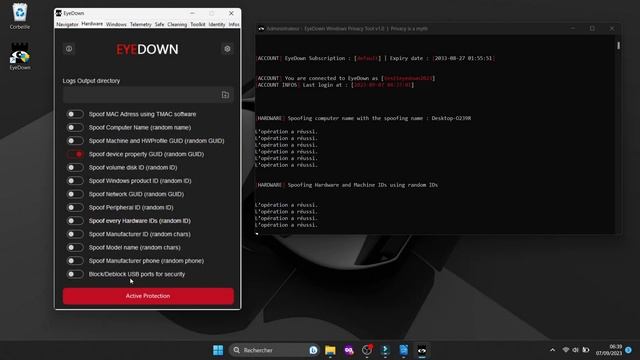Image resolution: width=640 pixels, height=360 pixels.
Task: Open the Windows Start button
Action: coord(218,350)
